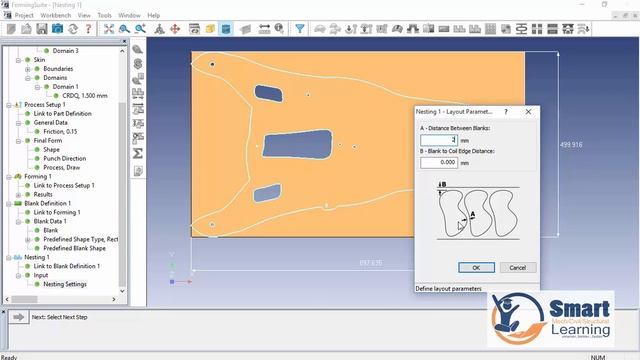Screen dimensions: 640x360
Task: Click the red question mark help icon
Action: pos(88,29)
